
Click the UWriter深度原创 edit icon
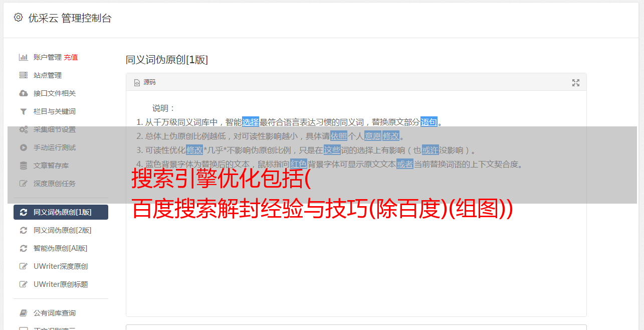coord(23,266)
